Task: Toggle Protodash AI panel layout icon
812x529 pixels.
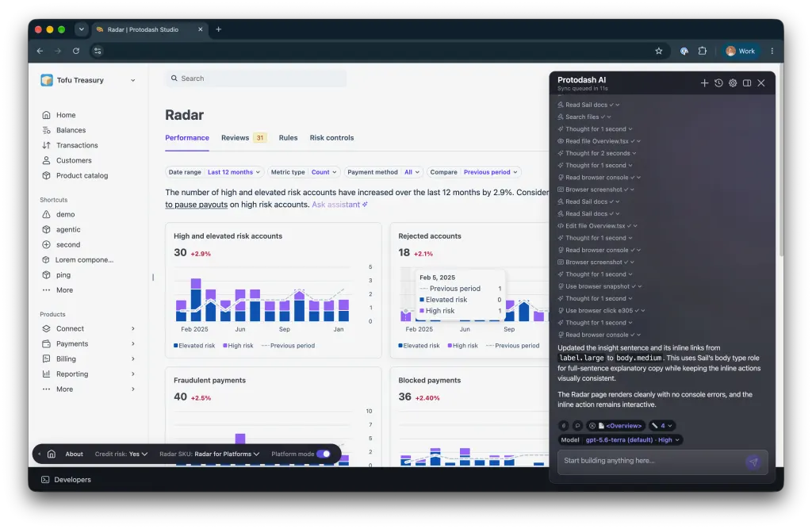Action: (747, 83)
